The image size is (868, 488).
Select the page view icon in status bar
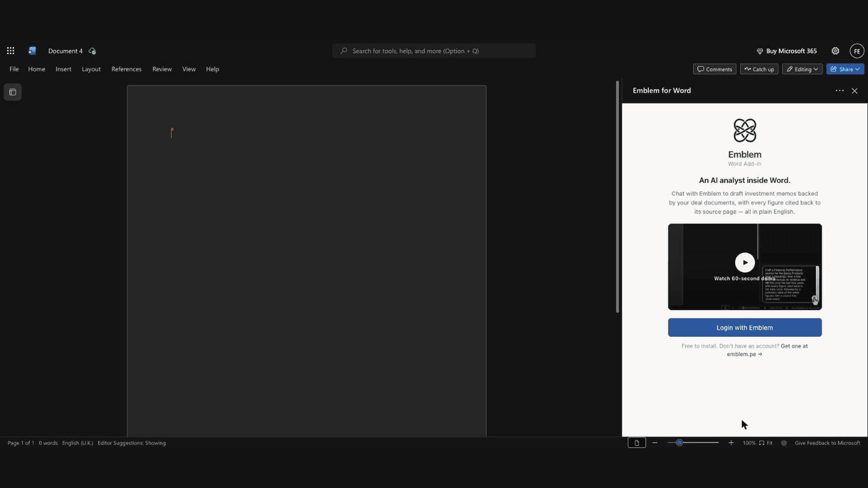click(x=637, y=443)
